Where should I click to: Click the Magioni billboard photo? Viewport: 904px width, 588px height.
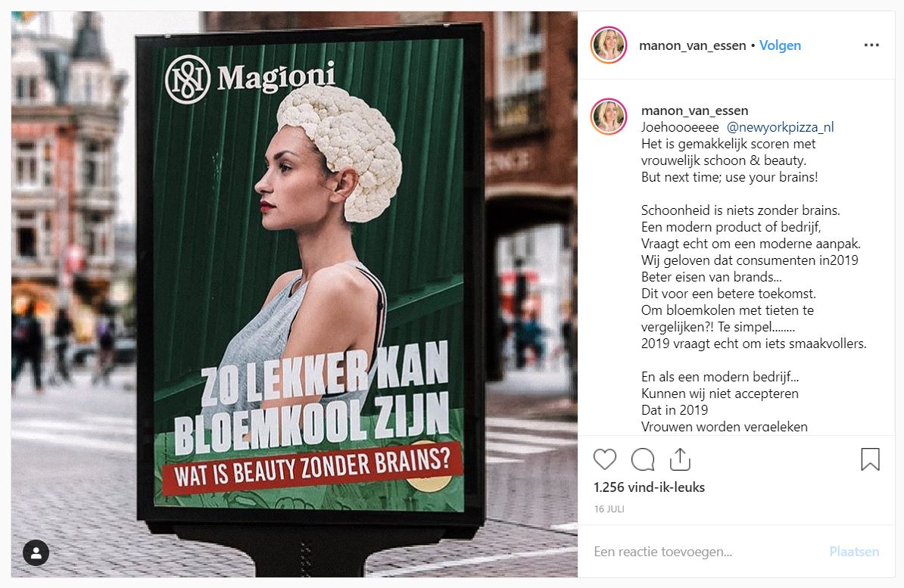coord(294,294)
